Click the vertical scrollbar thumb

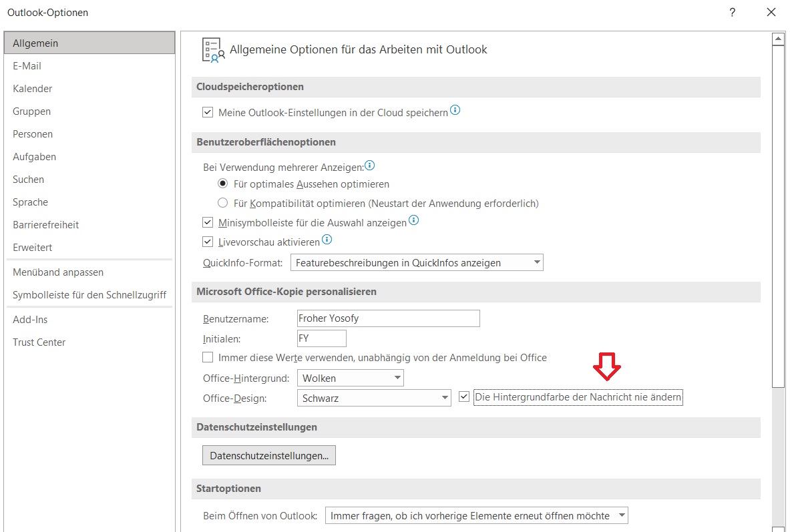(x=779, y=217)
